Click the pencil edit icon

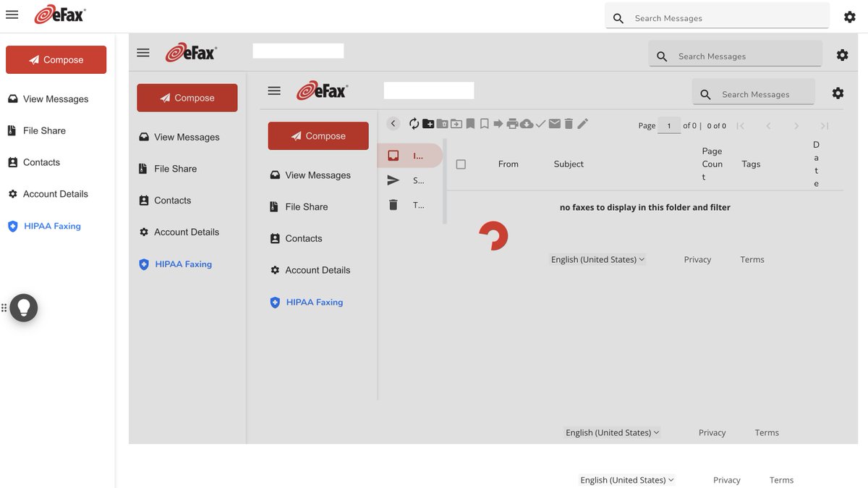click(582, 124)
